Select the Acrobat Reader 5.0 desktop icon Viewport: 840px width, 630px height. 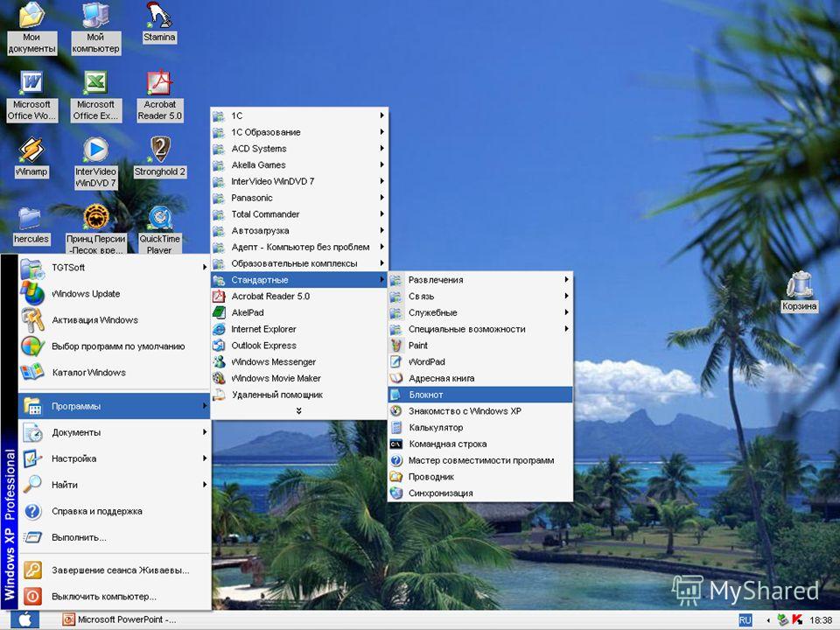tap(159, 96)
